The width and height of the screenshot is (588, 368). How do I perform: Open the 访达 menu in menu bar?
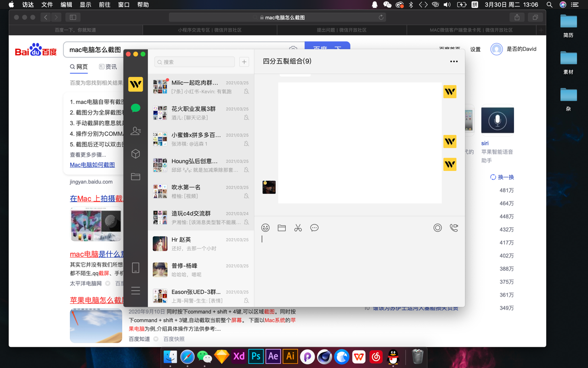28,5
